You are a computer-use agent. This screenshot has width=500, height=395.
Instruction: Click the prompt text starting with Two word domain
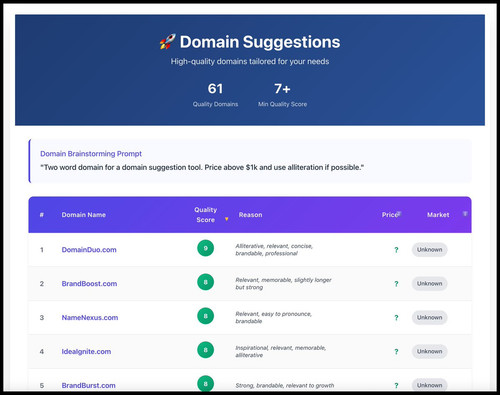click(202, 167)
